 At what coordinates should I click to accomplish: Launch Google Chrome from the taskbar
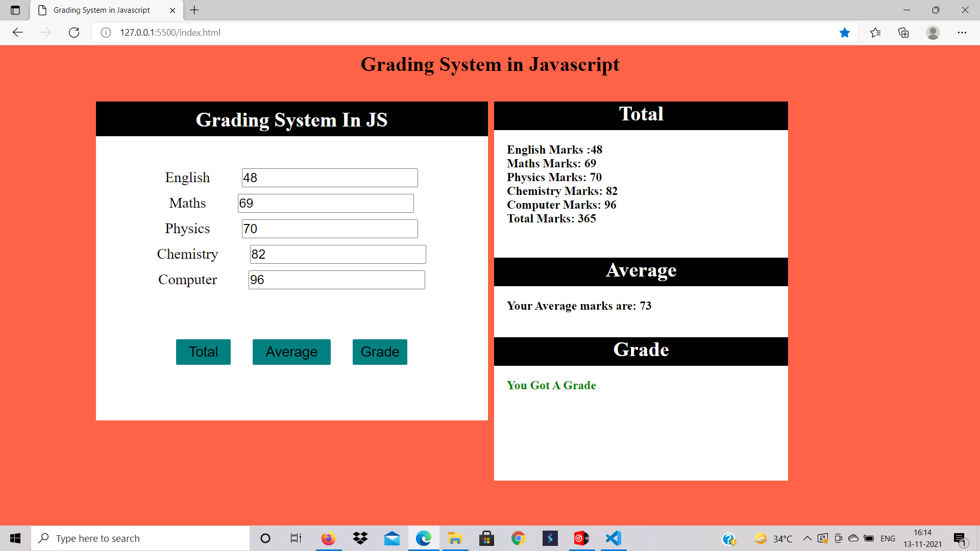(x=518, y=538)
